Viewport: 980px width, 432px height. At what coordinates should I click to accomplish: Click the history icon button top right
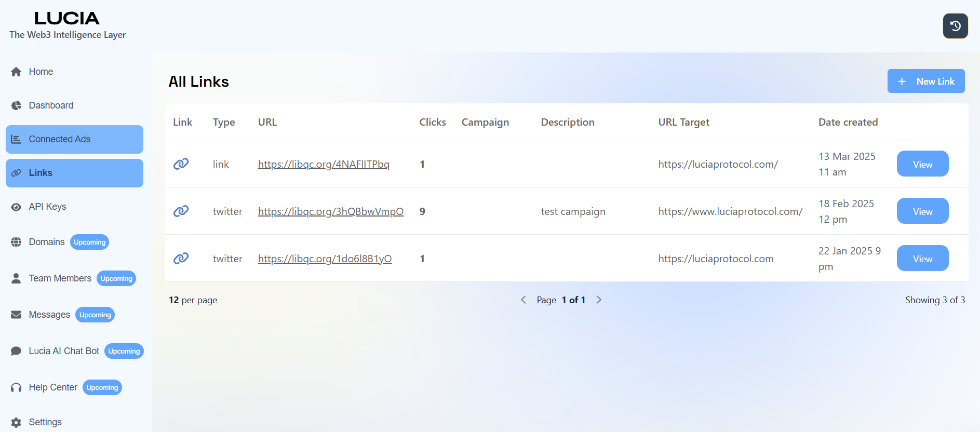click(955, 26)
